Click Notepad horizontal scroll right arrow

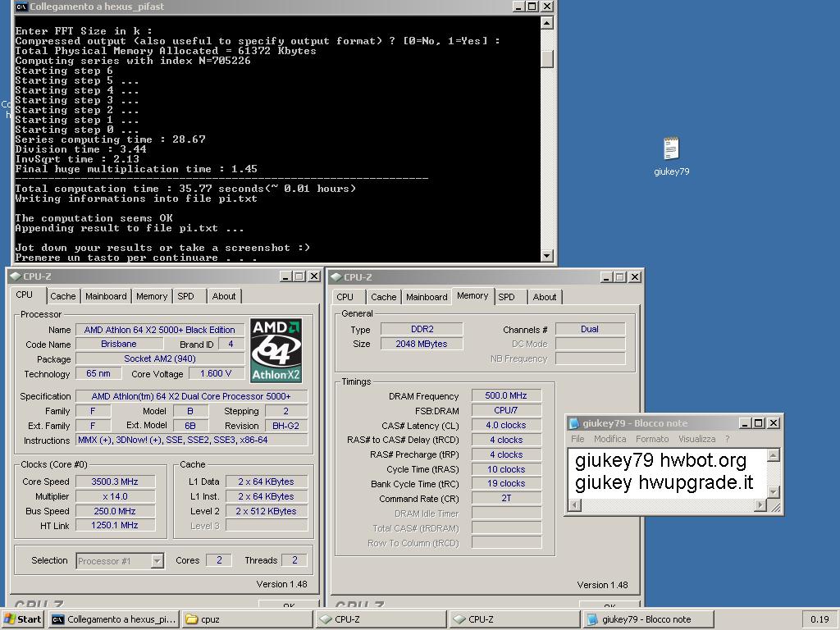coord(760,504)
